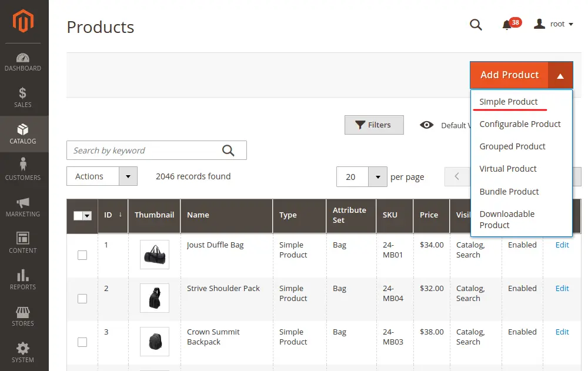The image size is (588, 371).
Task: Click inside the Search by keyword field
Action: click(x=147, y=150)
